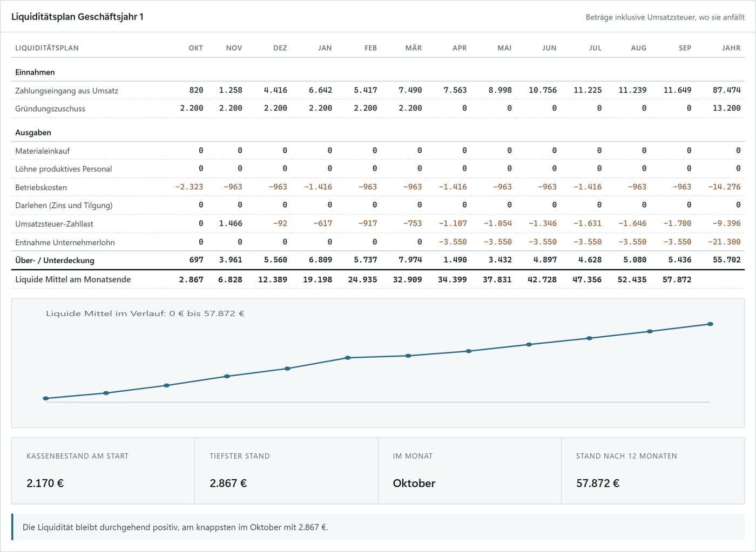Click the Ausgaben section label
The image size is (756, 552).
click(x=33, y=133)
